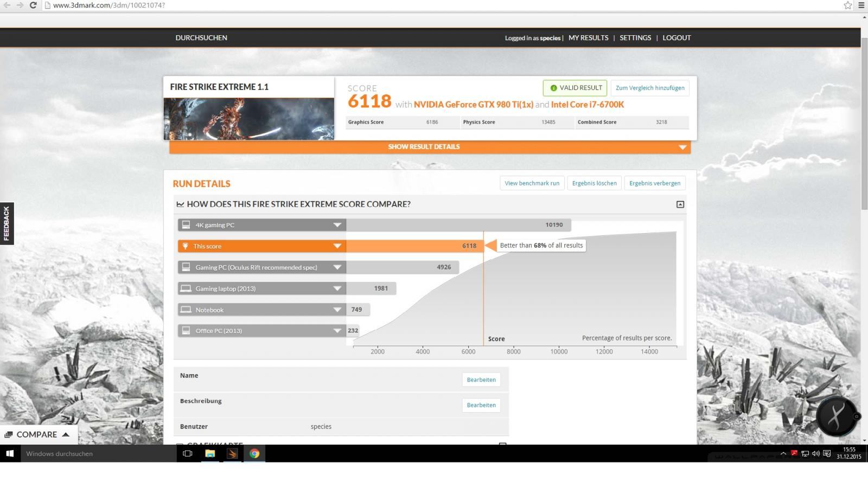Screen dimensions: 868x488
Task: Open the volume tray icon
Action: (816, 453)
